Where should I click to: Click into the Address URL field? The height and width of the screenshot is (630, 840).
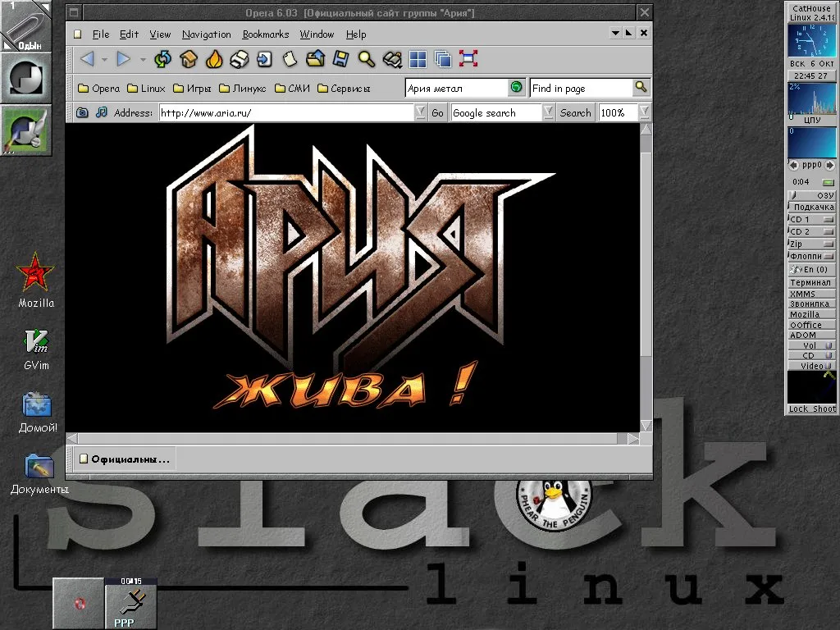[x=286, y=112]
